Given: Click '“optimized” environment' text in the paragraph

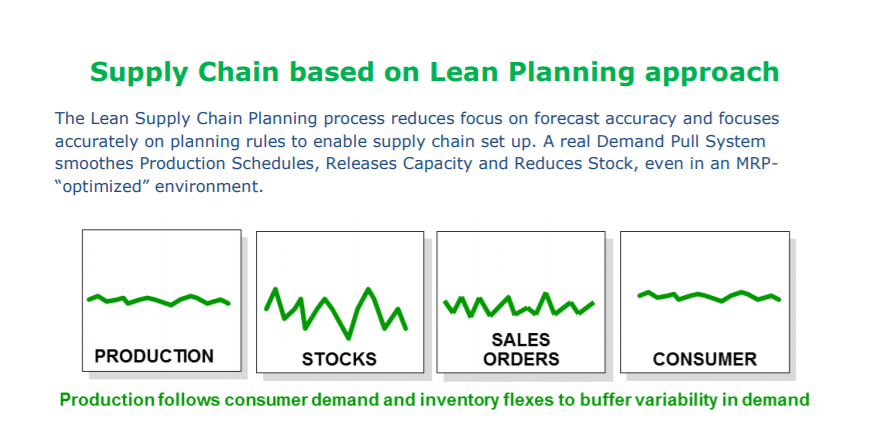Looking at the screenshot, I should point(159,186).
